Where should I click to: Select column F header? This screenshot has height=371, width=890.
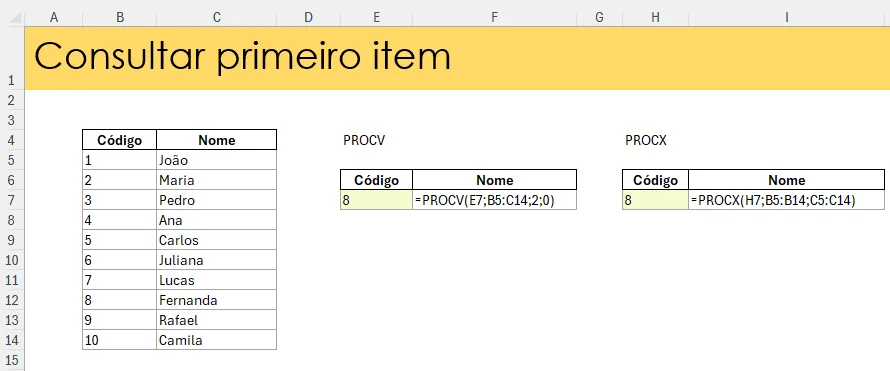point(494,18)
